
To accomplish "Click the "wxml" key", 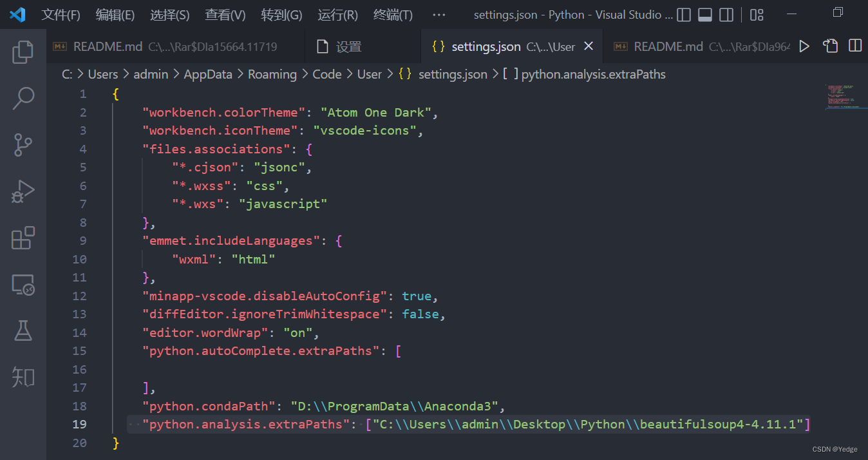I will pyautogui.click(x=194, y=259).
